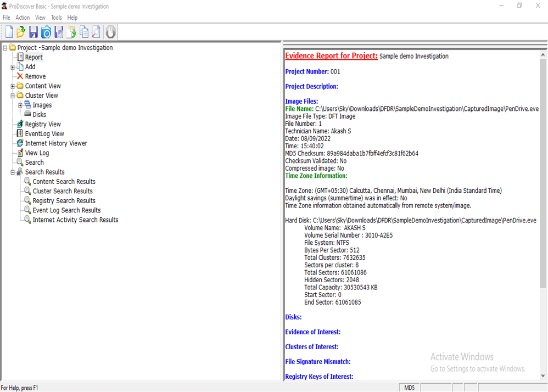The height and width of the screenshot is (392, 548).
Task: Open the Help menu
Action: coord(72,18)
